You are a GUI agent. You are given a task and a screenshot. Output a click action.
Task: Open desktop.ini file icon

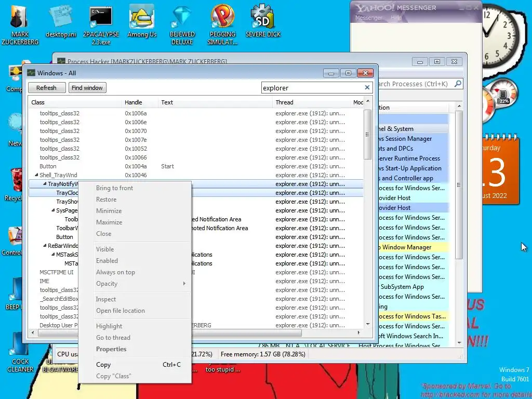point(61,21)
